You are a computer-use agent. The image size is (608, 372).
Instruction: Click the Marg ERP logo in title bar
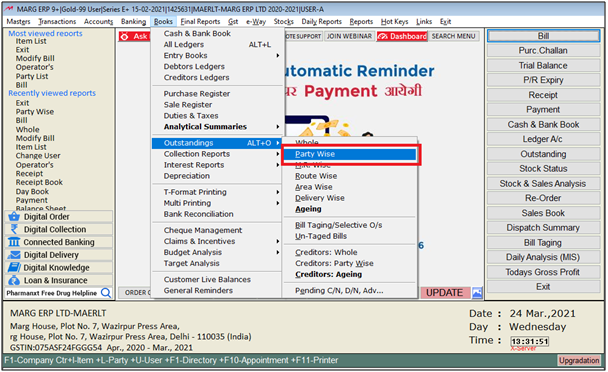tap(9, 9)
